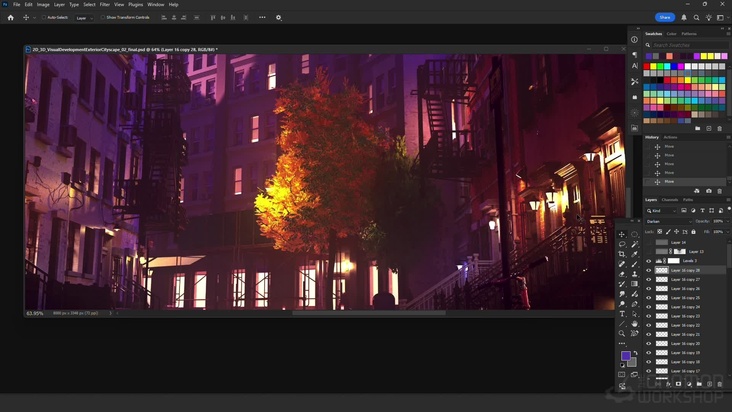
Task: Select the Line tool
Action: tap(622, 324)
